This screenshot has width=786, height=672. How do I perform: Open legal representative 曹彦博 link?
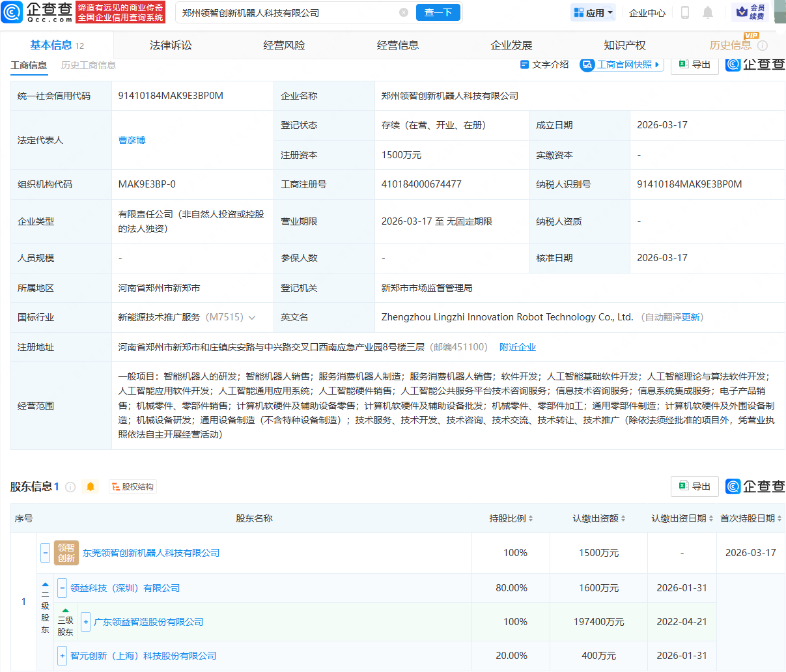132,140
